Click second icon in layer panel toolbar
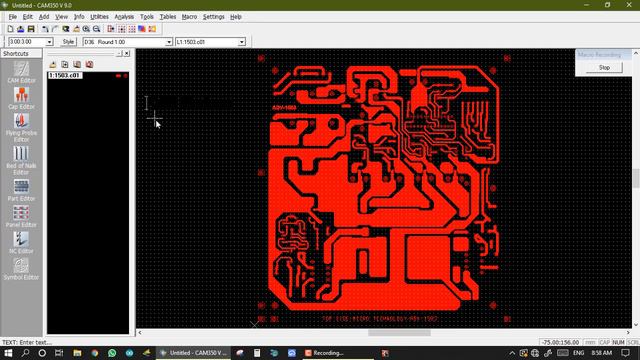 (65, 64)
